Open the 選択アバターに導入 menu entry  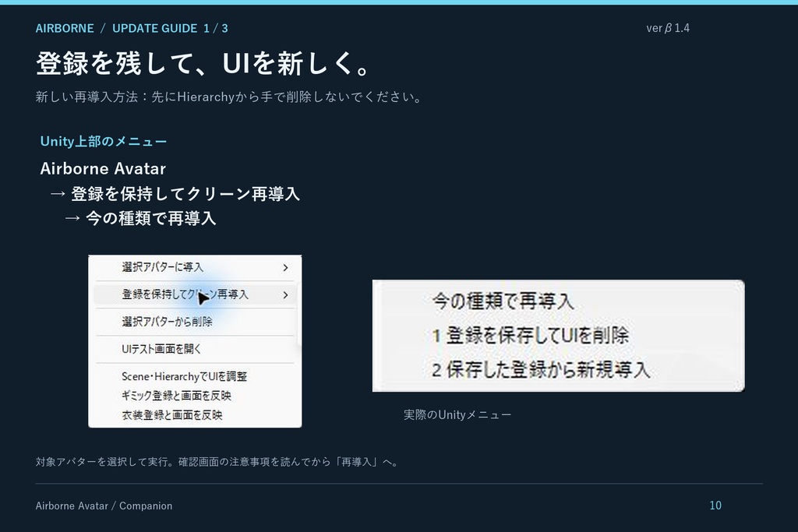point(195,267)
